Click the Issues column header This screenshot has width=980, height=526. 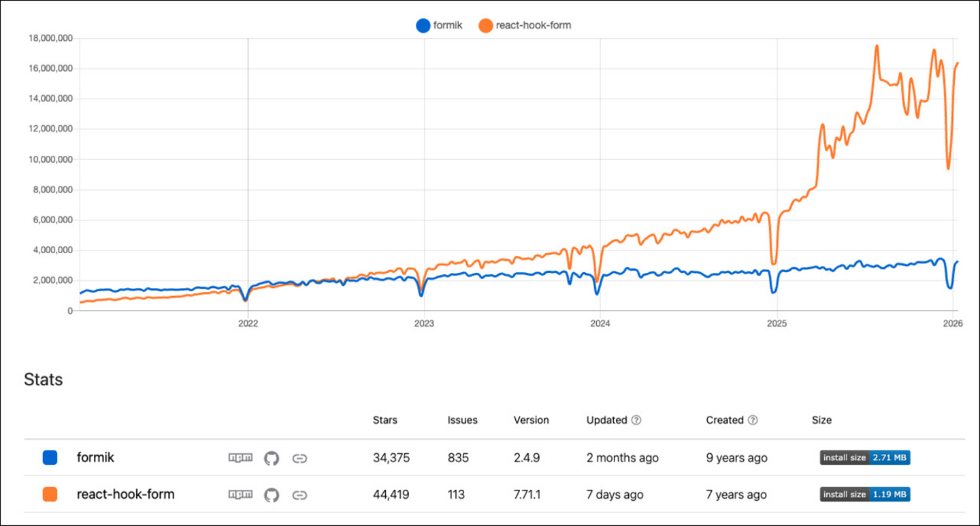[x=462, y=420]
